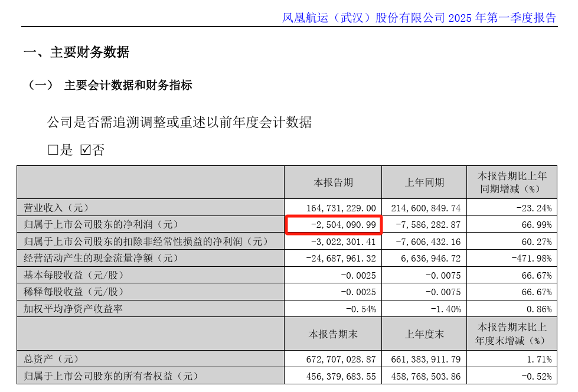Click 66.67% in 稀释每股收益 row

537,292
